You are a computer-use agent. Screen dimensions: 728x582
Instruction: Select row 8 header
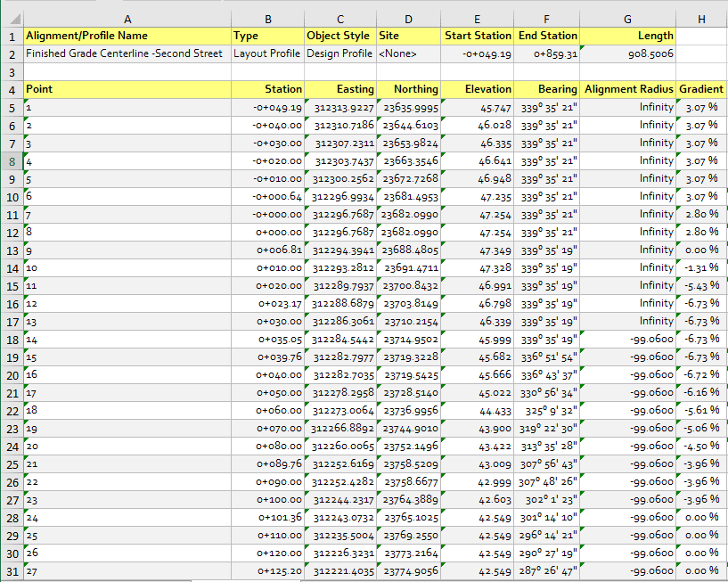[12, 161]
